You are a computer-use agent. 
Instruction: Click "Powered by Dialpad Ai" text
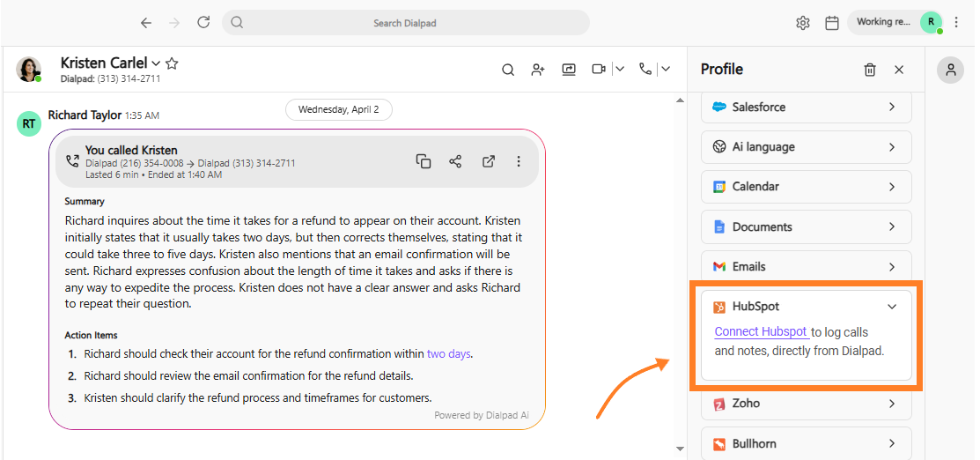click(482, 415)
